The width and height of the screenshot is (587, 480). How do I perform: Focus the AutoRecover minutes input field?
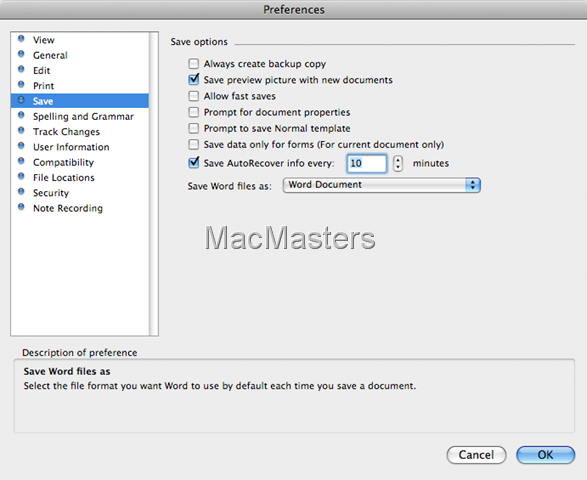(367, 164)
